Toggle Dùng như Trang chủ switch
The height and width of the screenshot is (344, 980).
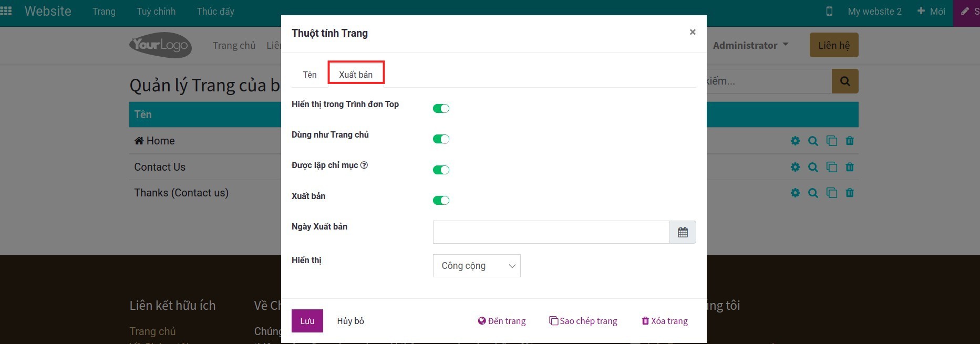coord(441,139)
